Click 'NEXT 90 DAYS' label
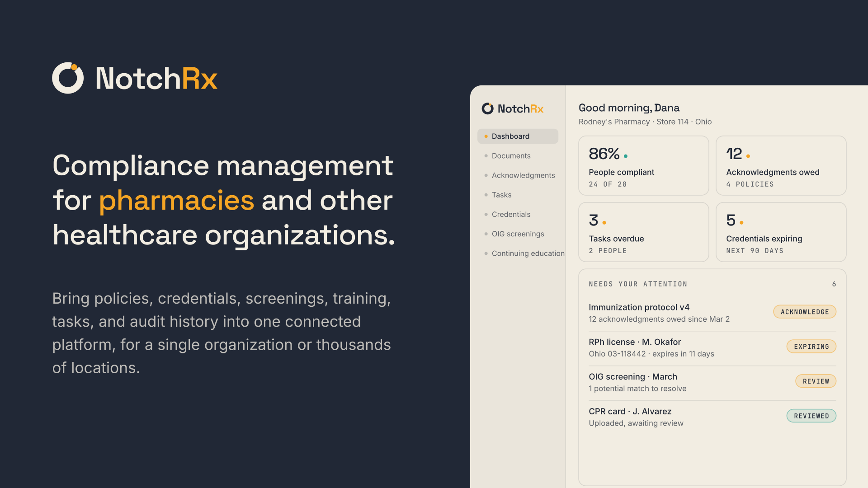The image size is (868, 488). [x=755, y=251]
